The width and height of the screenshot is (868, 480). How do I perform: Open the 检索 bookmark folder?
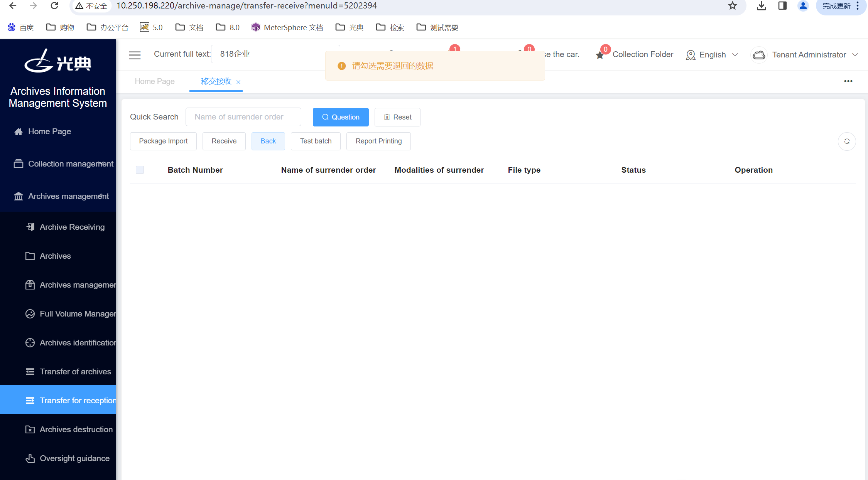[x=390, y=27]
